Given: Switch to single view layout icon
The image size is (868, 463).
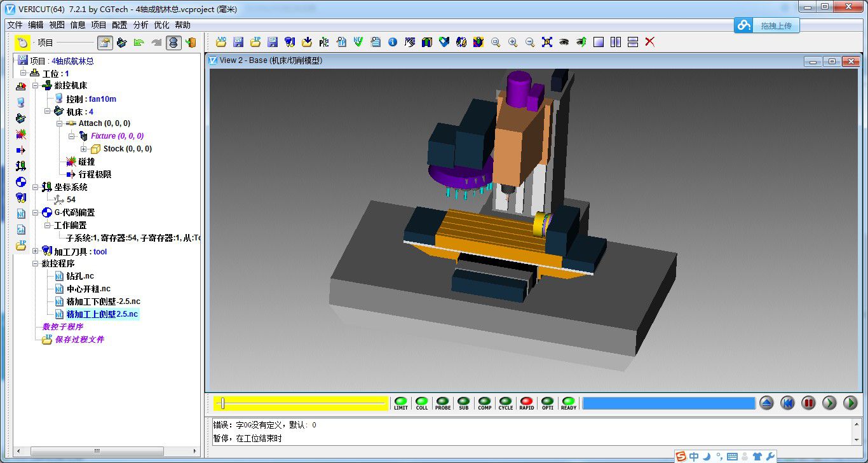Looking at the screenshot, I should (599, 42).
